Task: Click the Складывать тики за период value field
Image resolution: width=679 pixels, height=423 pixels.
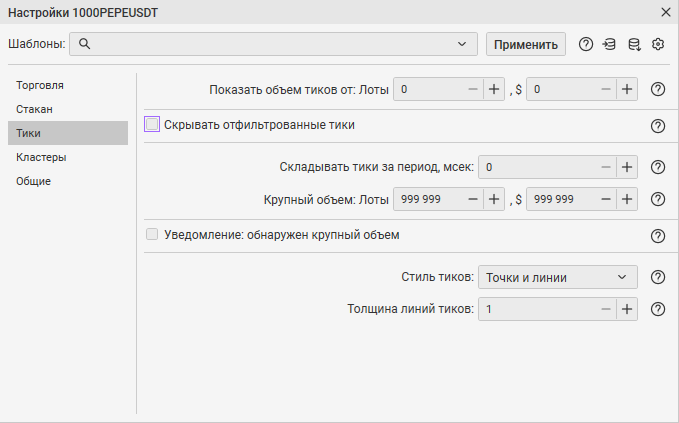Action: click(x=535, y=168)
